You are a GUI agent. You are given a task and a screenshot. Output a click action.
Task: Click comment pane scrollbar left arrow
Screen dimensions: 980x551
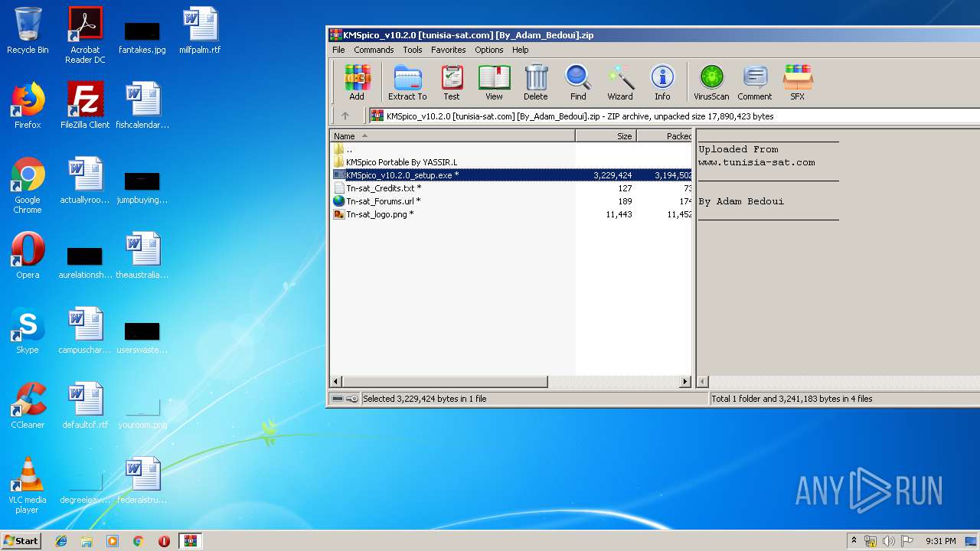coord(703,381)
